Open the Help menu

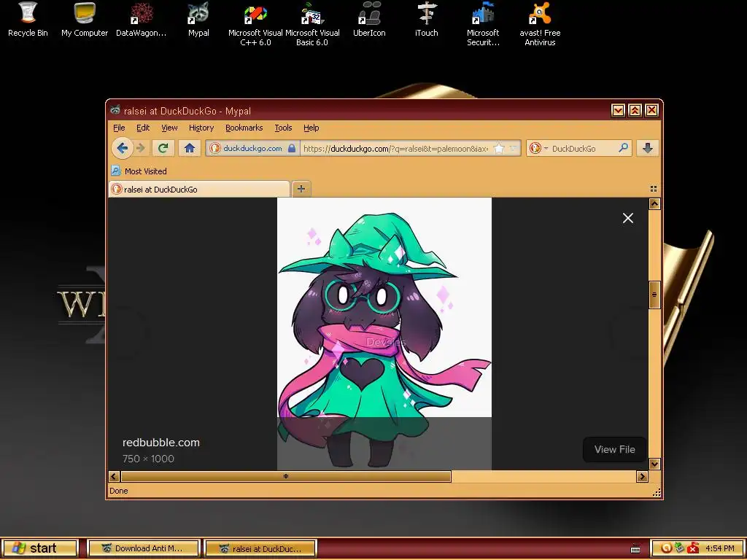(311, 128)
